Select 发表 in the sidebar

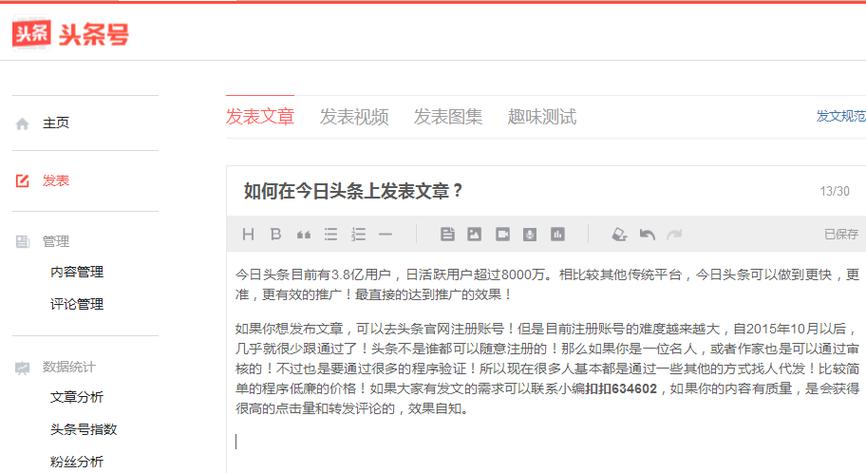click(56, 181)
